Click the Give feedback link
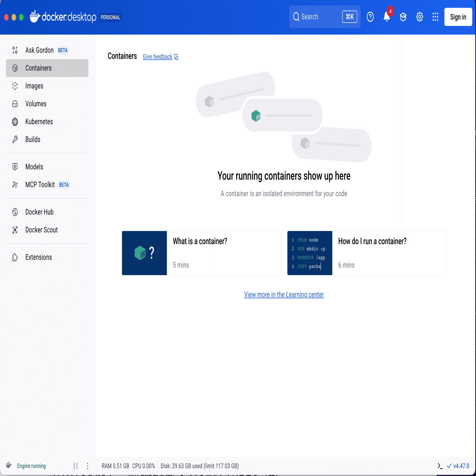This screenshot has width=476, height=476. coord(157,57)
